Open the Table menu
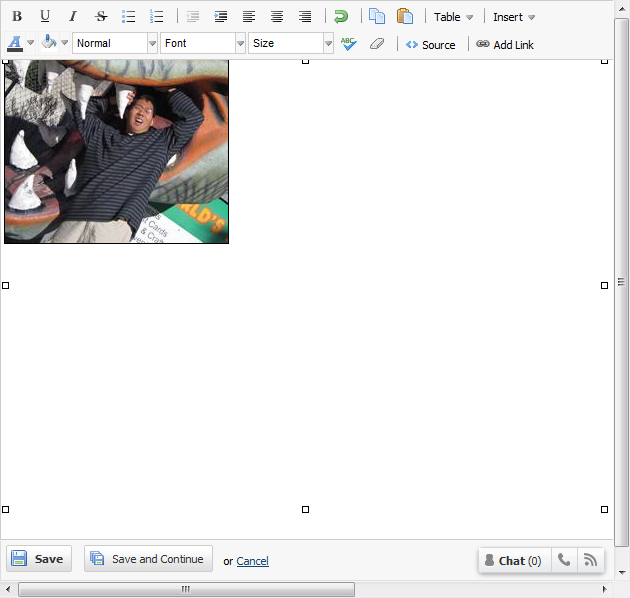 [x=453, y=17]
